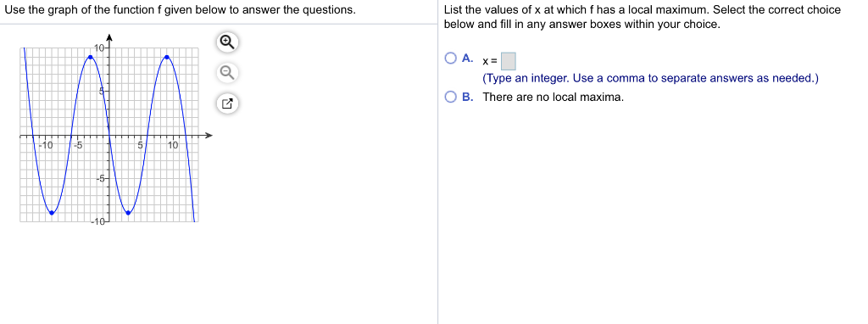Click the hint 'Type an integer. Use a comma...'
868x324 pixels.
(650, 78)
